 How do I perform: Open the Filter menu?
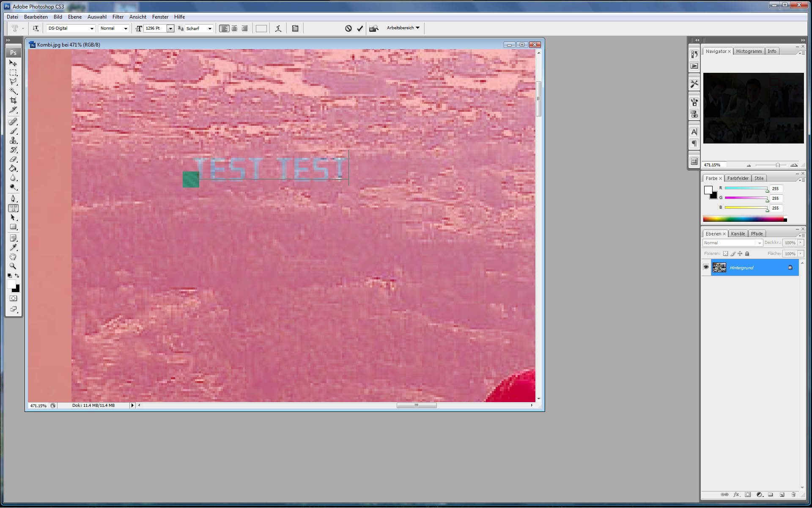(118, 17)
